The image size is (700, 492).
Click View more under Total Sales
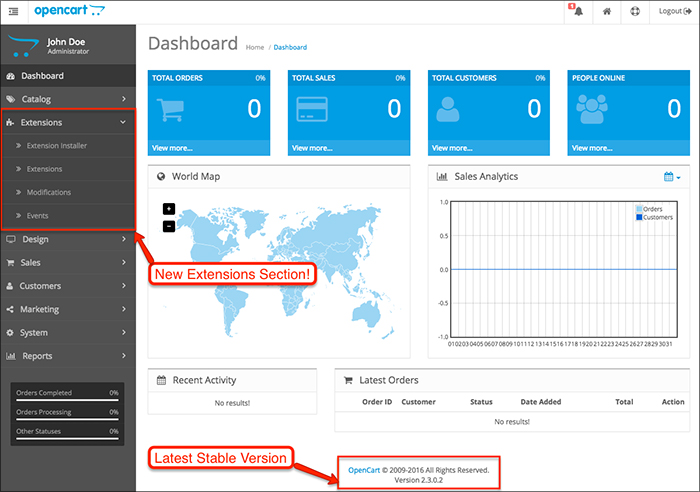pyautogui.click(x=313, y=148)
